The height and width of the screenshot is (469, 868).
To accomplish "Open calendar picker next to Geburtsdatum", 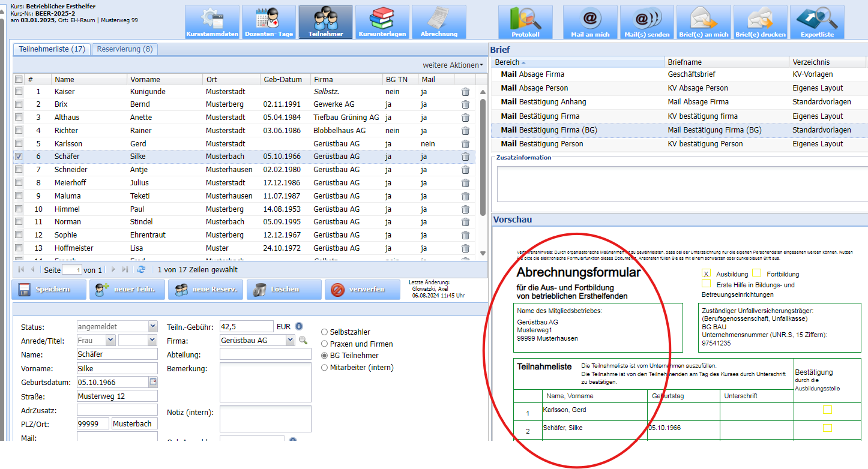I will pyautogui.click(x=152, y=382).
